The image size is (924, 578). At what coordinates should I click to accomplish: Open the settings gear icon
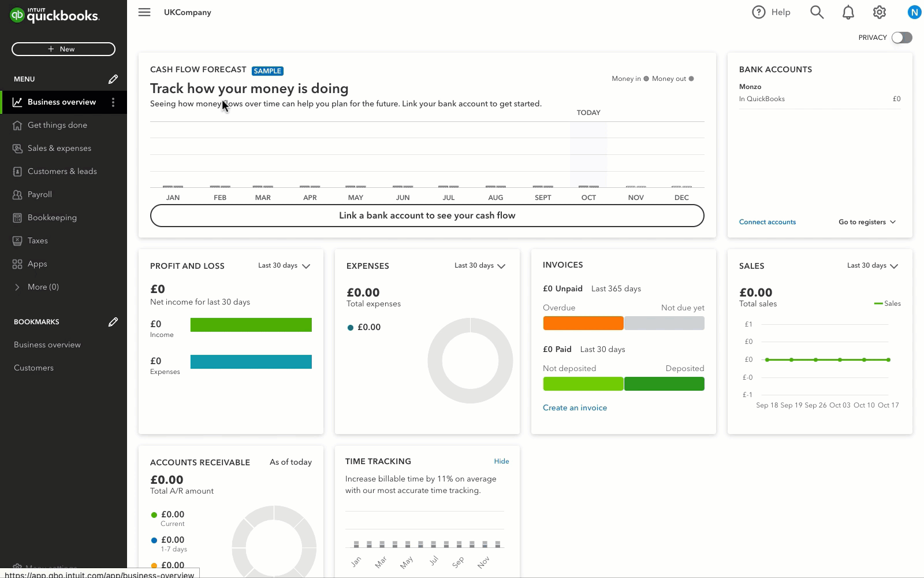(880, 12)
